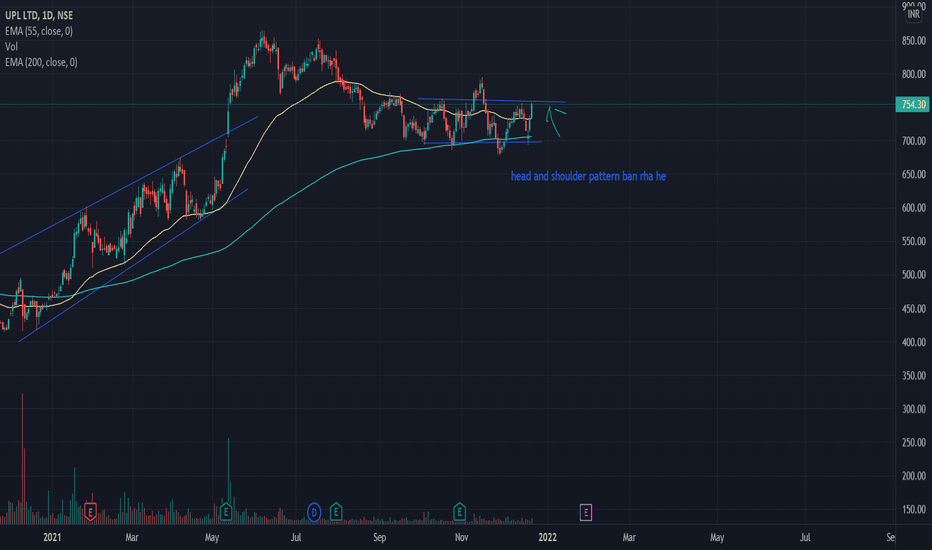Viewport: 932px width, 550px height.
Task: Click the May label after 2022 on the time axis
Action: pyautogui.click(x=717, y=538)
